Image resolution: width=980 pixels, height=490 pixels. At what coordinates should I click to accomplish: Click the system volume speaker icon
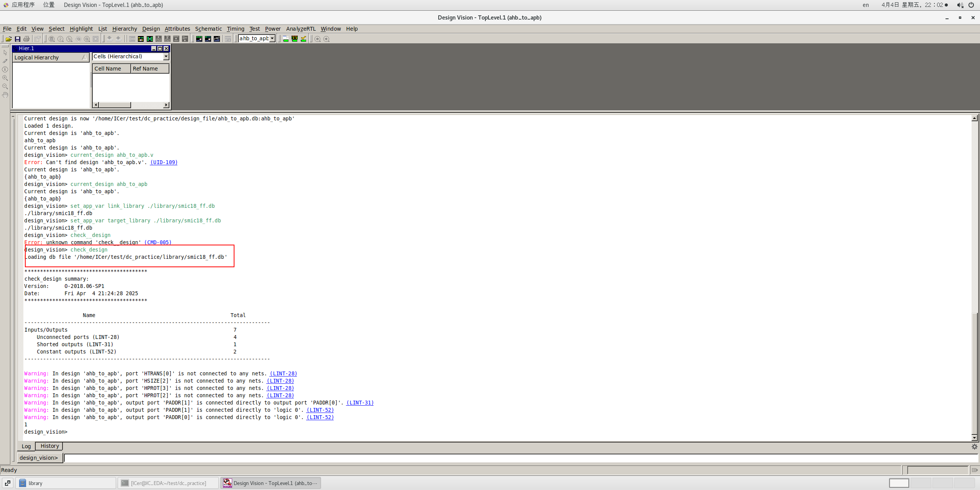(x=959, y=5)
